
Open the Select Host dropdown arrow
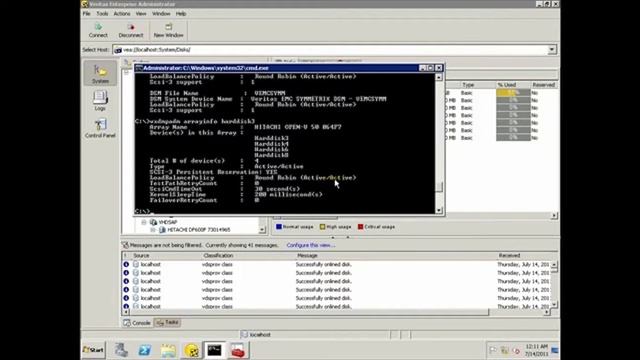tap(551, 50)
